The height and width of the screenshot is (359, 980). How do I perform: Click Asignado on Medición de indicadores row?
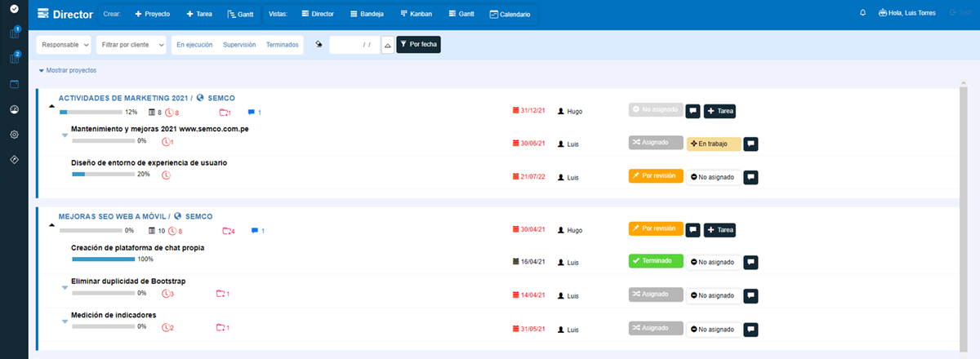656,327
